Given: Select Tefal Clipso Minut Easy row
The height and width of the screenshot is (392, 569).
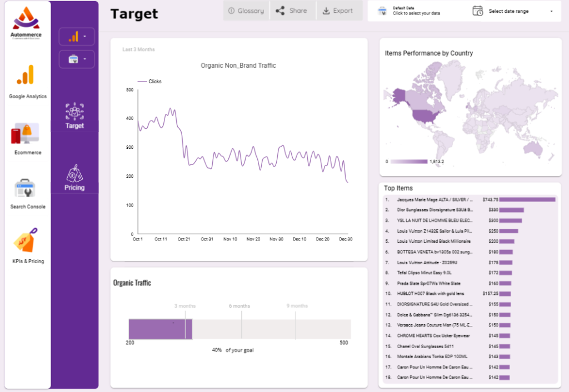Looking at the screenshot, I should (x=471, y=273).
